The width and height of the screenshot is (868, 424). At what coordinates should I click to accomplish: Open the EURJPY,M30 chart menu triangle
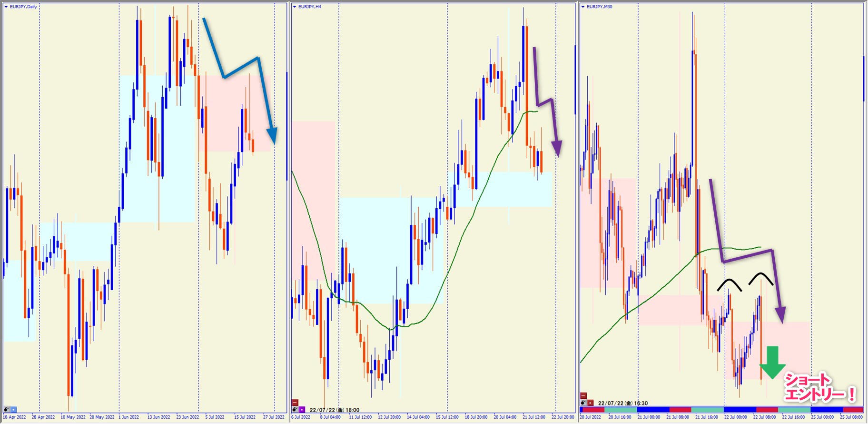click(583, 7)
